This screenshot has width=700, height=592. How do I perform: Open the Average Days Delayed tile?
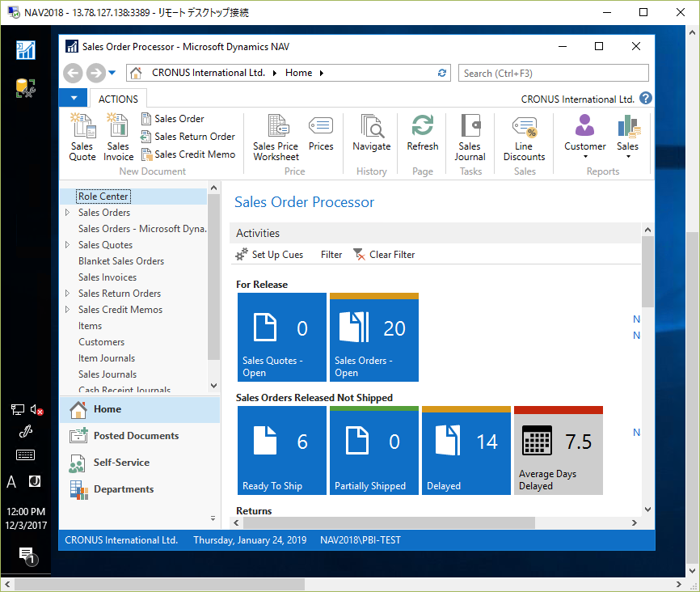click(559, 450)
